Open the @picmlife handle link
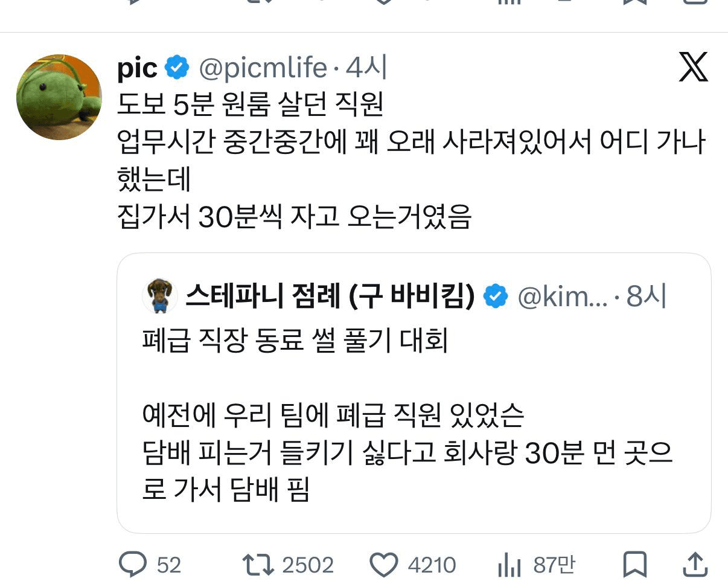This screenshot has height=581, width=728. click(x=263, y=68)
